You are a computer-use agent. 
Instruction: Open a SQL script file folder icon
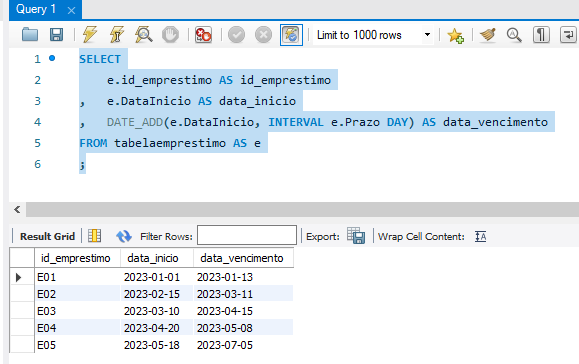point(30,35)
